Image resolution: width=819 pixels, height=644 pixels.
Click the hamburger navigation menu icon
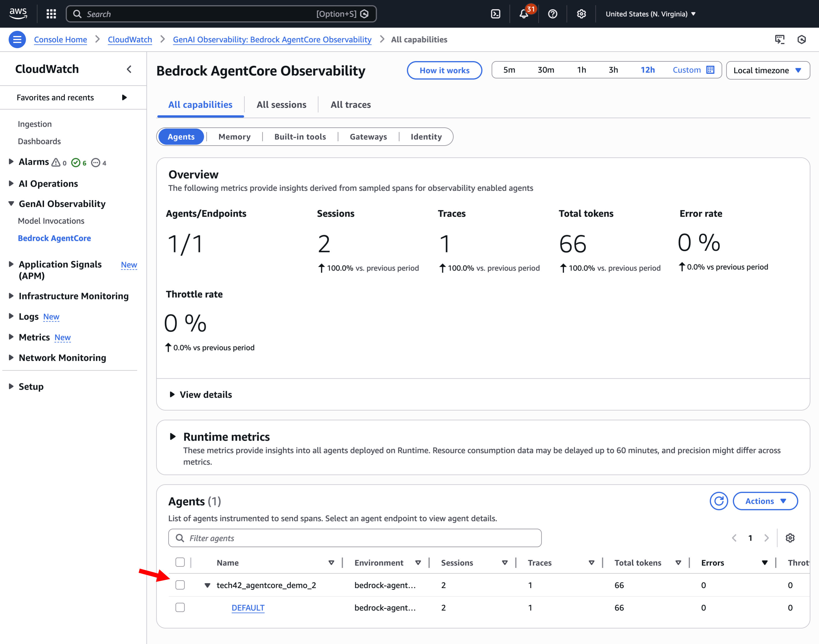pos(17,39)
